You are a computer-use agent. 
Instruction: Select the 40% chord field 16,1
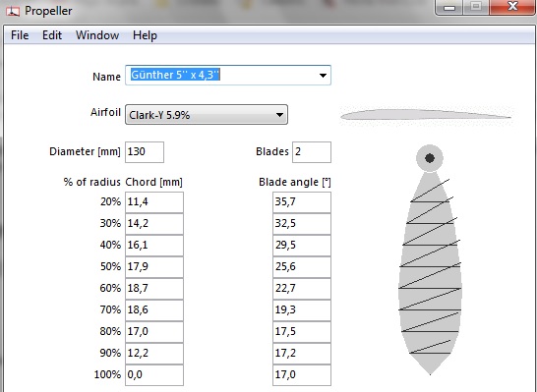pyautogui.click(x=154, y=246)
